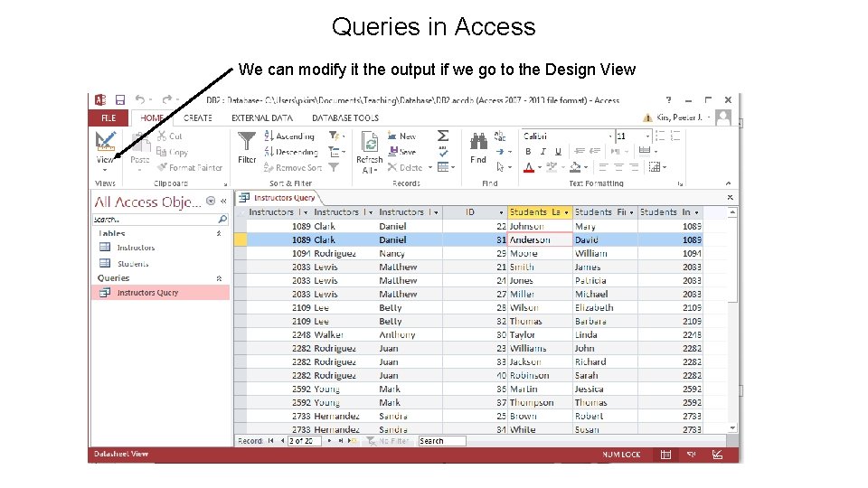Click the Toggle Filter funnel icon

pos(334,167)
